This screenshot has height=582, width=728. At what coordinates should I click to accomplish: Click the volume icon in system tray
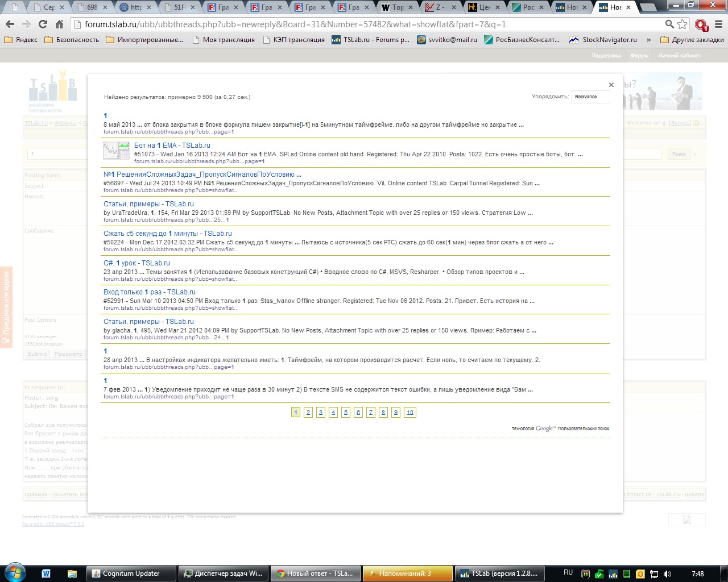(x=667, y=573)
